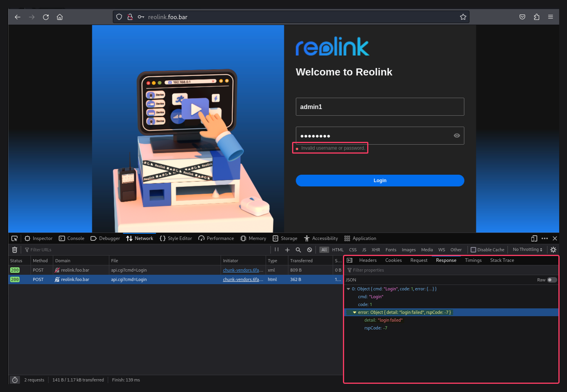This screenshot has width=567, height=392.
Task: Open the DevTools customize ellipsis menu
Action: click(545, 238)
